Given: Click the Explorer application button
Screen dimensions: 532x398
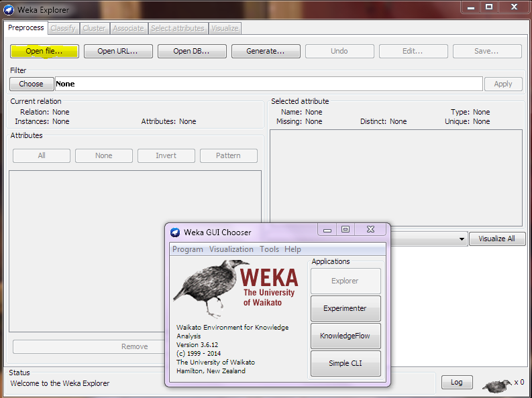Looking at the screenshot, I should point(345,281).
